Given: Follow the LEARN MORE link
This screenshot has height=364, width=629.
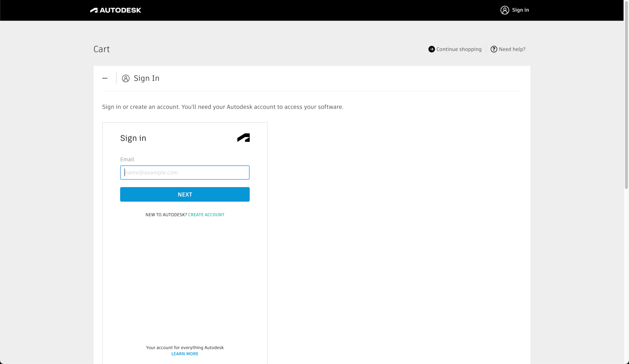Looking at the screenshot, I should coord(185,354).
